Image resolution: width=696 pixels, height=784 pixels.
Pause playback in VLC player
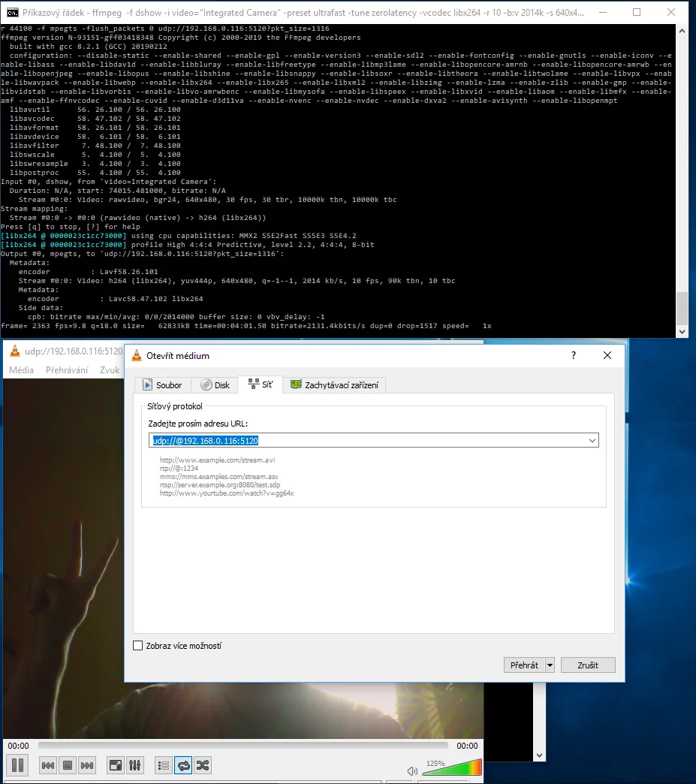17,765
